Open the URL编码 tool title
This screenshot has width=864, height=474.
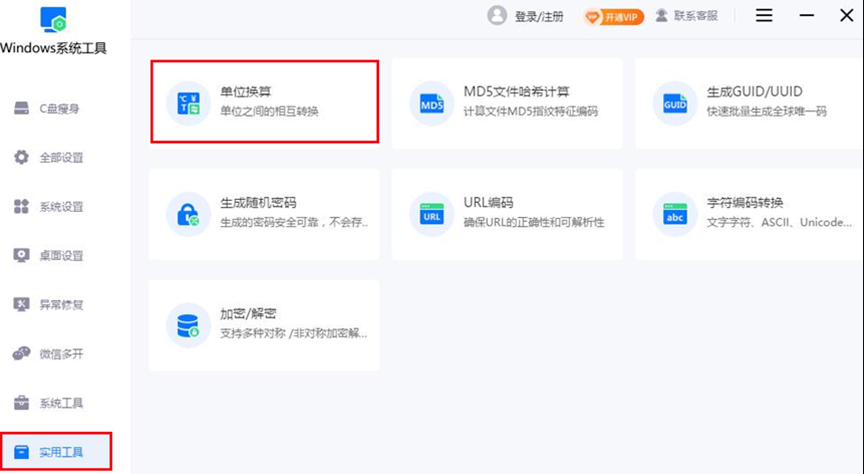488,202
